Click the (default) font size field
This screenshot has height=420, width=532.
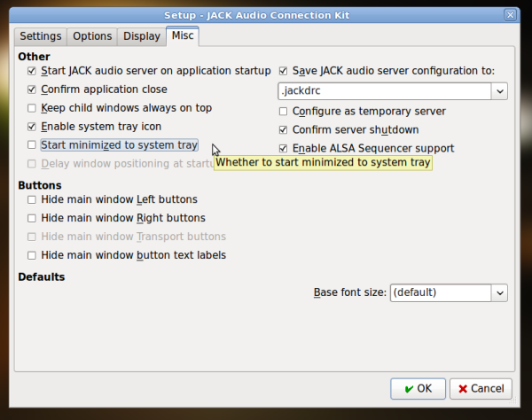coord(441,293)
